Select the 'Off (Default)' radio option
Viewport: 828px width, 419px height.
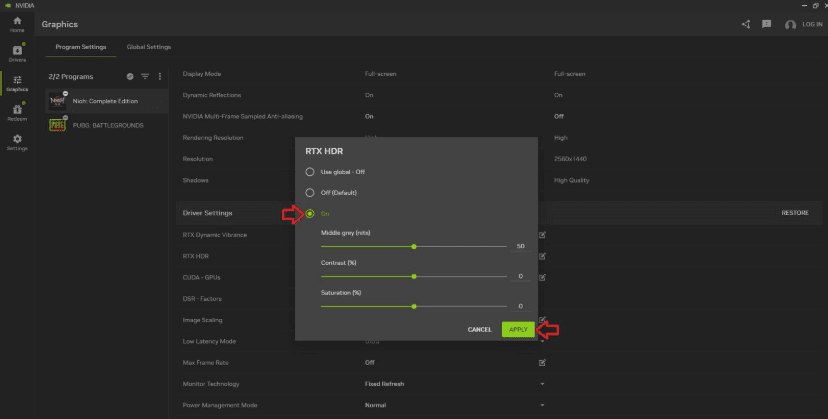[x=310, y=193]
